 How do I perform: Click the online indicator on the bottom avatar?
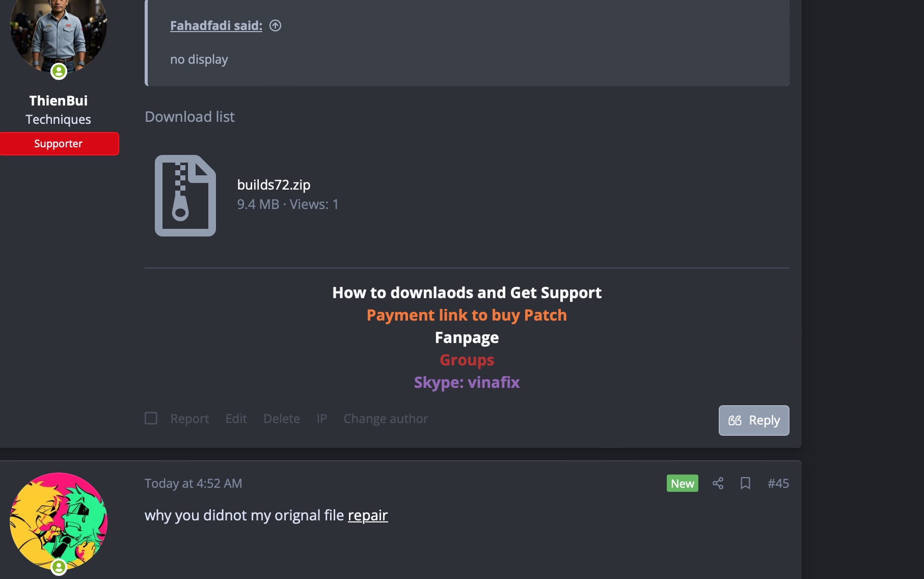coord(59,567)
